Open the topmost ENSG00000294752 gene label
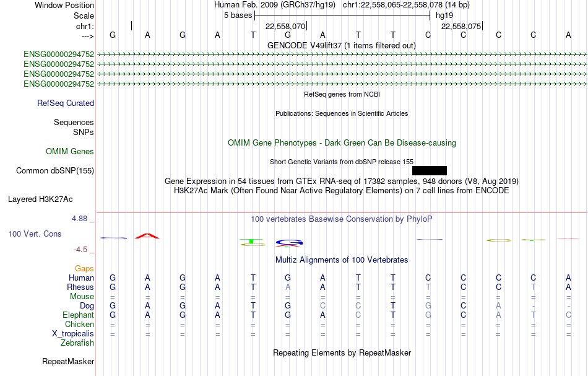This screenshot has width=588, height=376. (x=59, y=54)
